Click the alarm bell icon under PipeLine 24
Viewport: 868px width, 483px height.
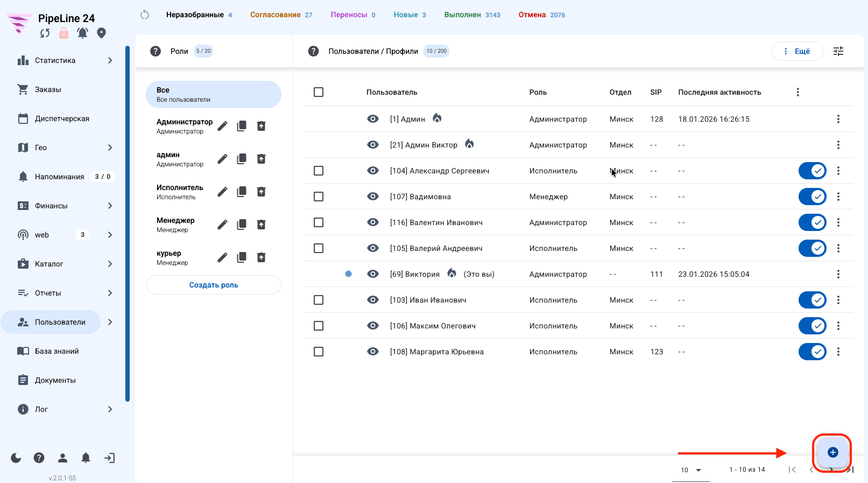82,33
